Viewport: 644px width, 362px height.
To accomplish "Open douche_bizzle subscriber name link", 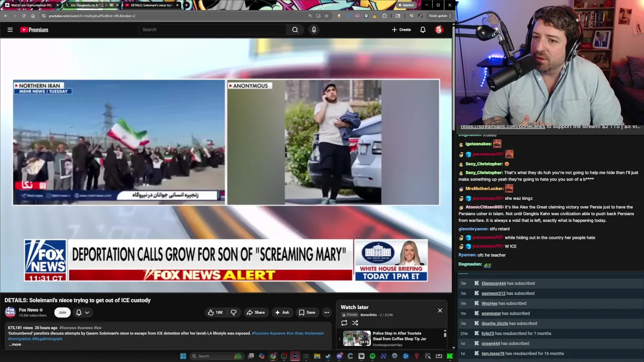I will point(495,324).
